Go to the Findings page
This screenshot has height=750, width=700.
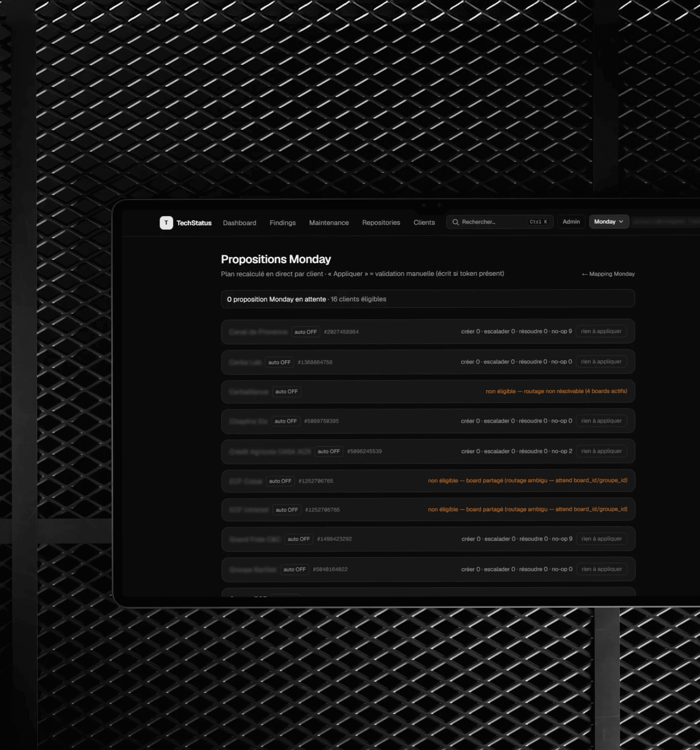click(282, 223)
